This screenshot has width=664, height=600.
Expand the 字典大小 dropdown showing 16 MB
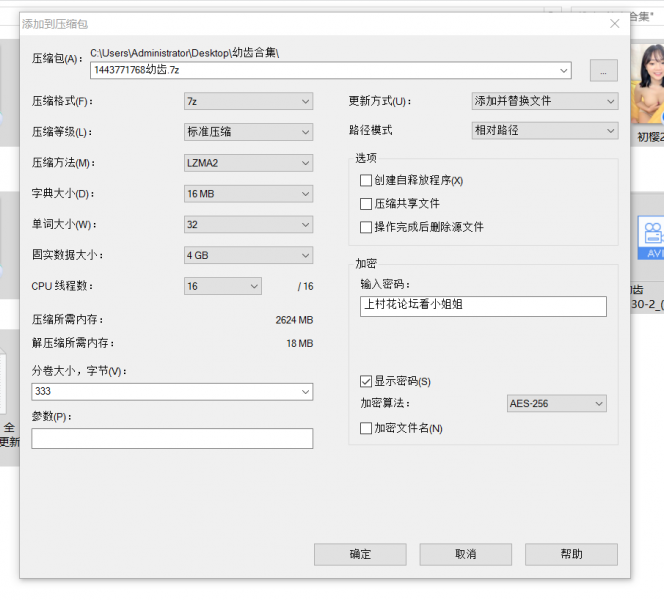(248, 194)
